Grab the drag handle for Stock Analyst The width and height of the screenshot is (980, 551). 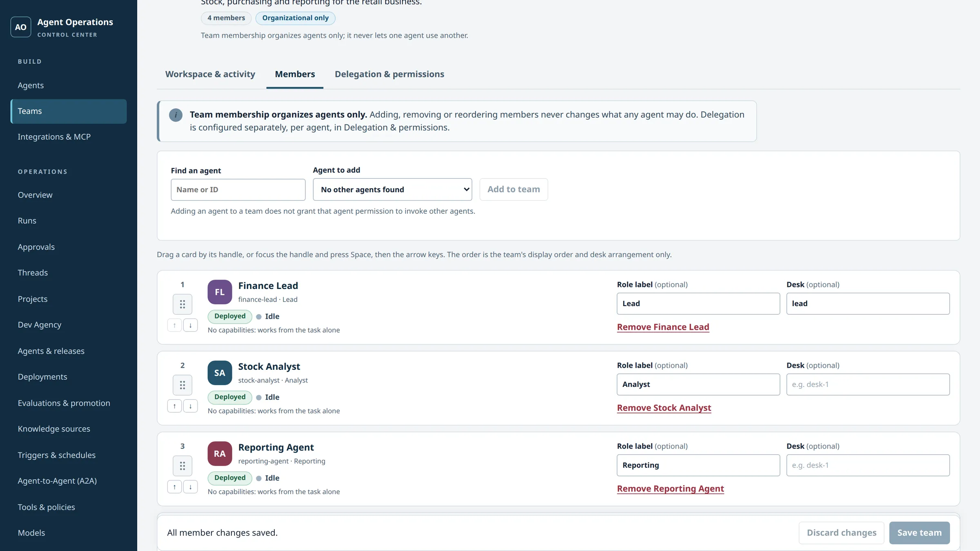(183, 385)
